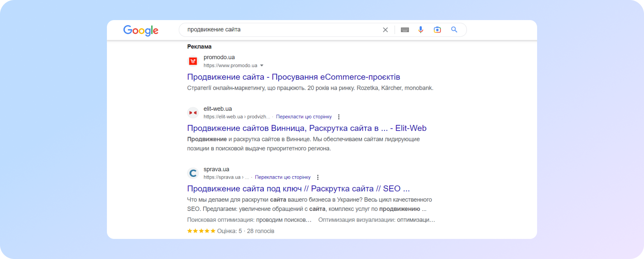Open three-dot menu for the sprava.ua result
This screenshot has width=644, height=259.
click(318, 177)
